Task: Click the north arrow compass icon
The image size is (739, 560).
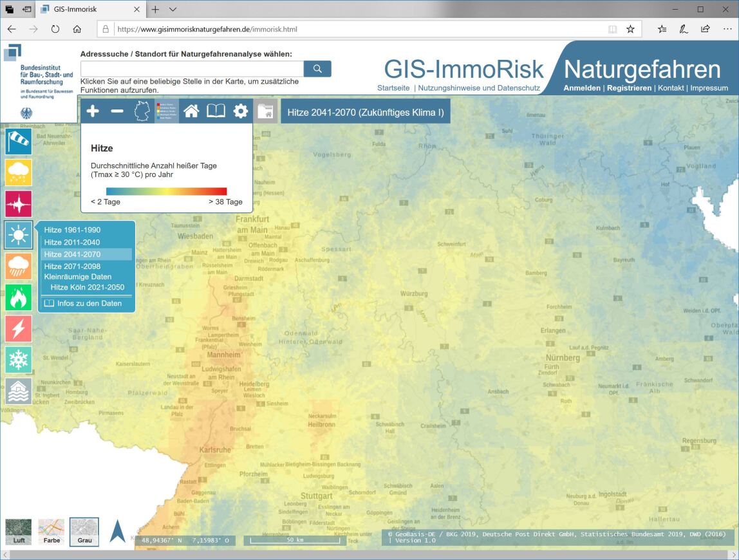Action: (x=117, y=531)
